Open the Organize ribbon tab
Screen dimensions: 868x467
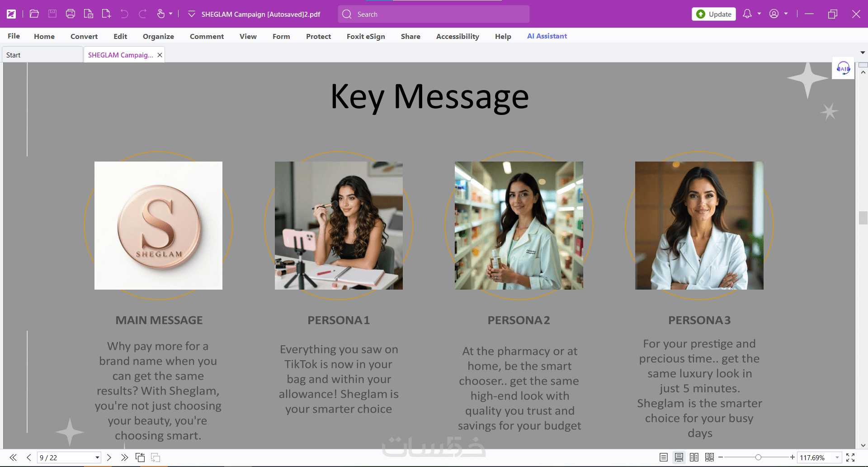point(158,36)
